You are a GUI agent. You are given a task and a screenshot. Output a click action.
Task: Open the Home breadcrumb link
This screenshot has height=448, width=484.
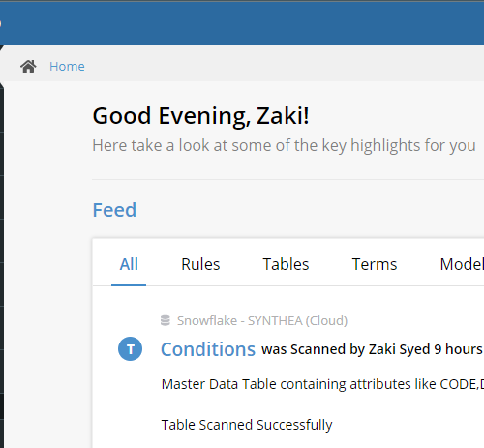coord(67,67)
